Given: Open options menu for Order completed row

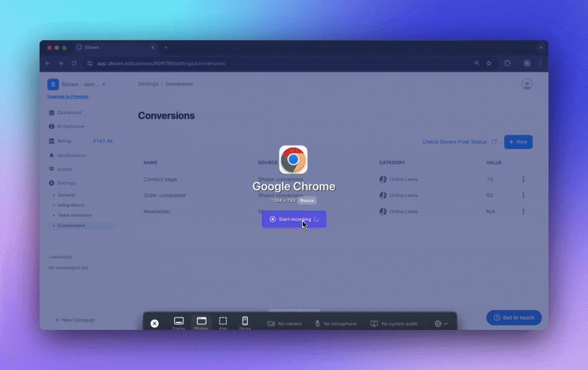Looking at the screenshot, I should 523,195.
